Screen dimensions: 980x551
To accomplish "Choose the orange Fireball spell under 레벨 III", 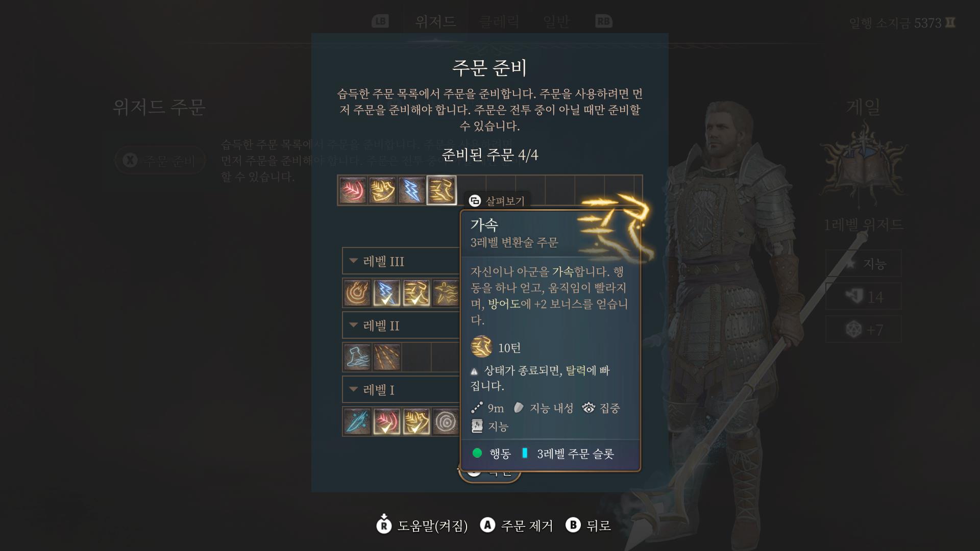I will click(x=357, y=293).
